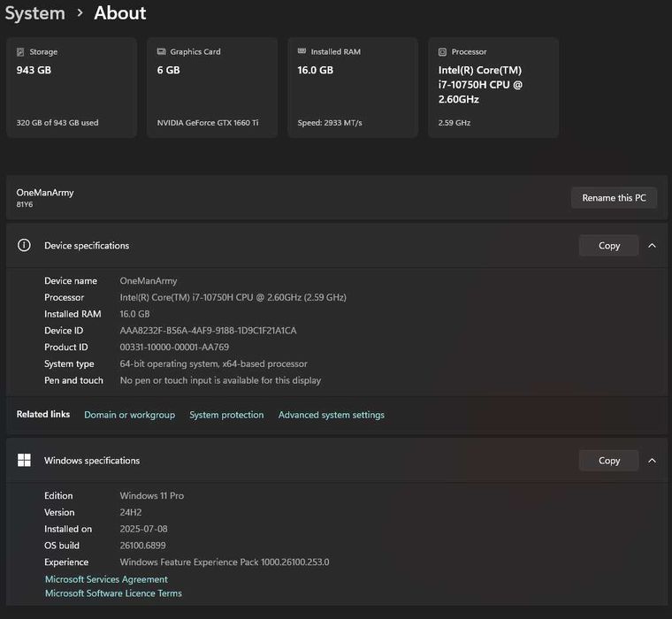Image resolution: width=672 pixels, height=619 pixels.
Task: Open Microsoft Services Agreement
Action: click(x=106, y=579)
